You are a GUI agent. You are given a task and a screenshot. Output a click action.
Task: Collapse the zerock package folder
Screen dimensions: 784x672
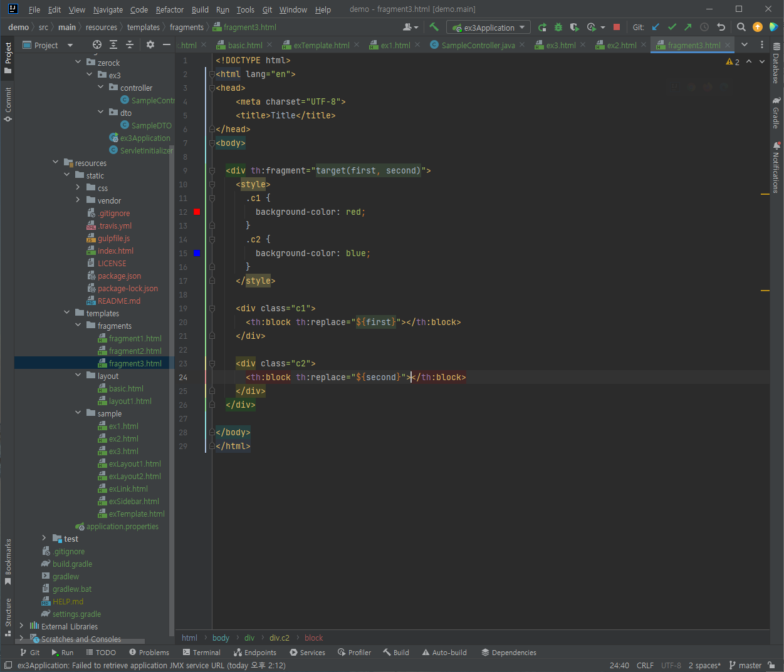tap(78, 62)
